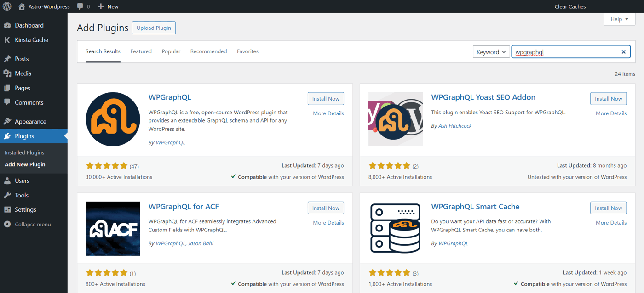Open the Keyword search filter dropdown

[491, 51]
